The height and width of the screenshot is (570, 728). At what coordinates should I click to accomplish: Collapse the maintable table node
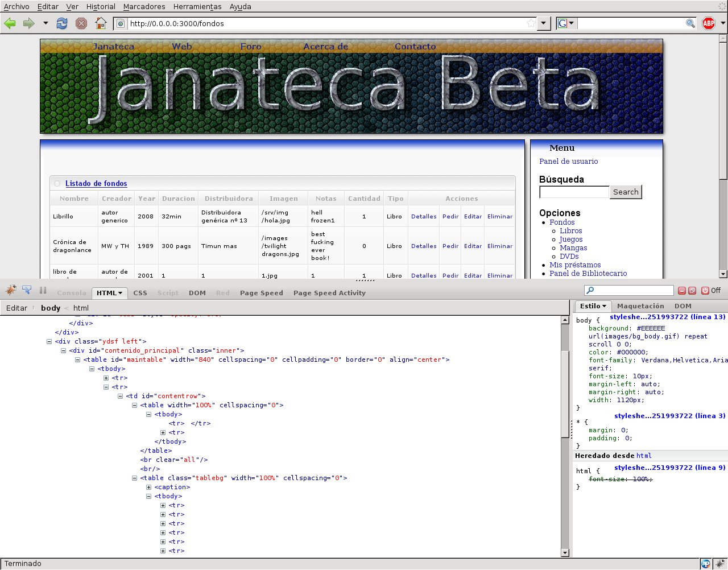click(78, 360)
